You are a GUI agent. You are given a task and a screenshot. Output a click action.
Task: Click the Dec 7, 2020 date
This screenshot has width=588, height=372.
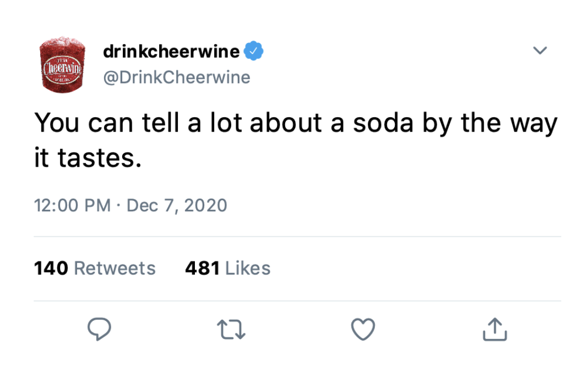177,205
